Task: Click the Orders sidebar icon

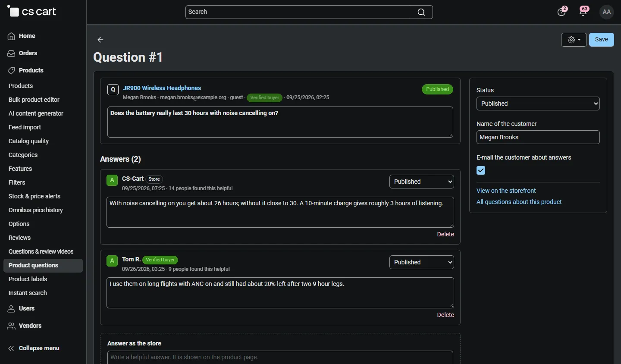Action: point(12,53)
